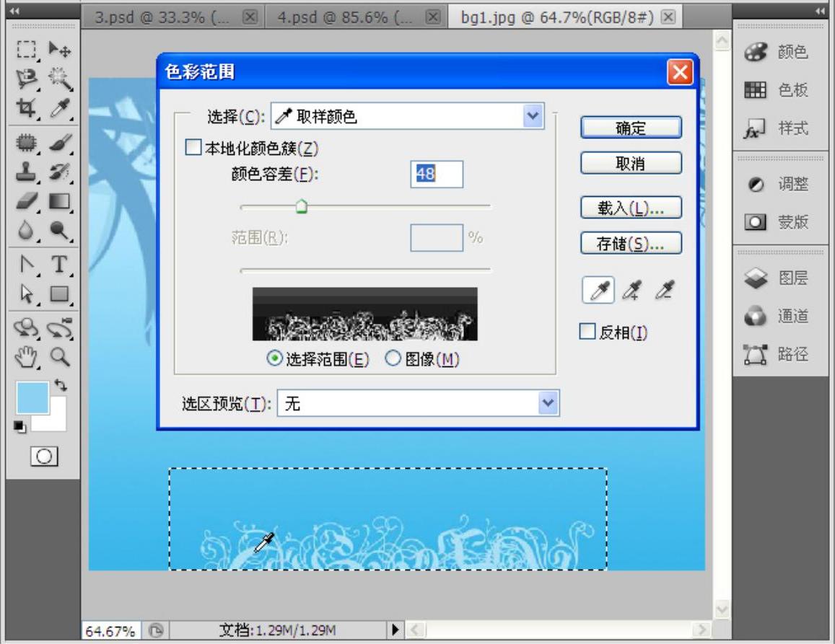Click the 颜色容差 fuzziness slider handle
This screenshot has height=644, width=835.
(x=302, y=208)
